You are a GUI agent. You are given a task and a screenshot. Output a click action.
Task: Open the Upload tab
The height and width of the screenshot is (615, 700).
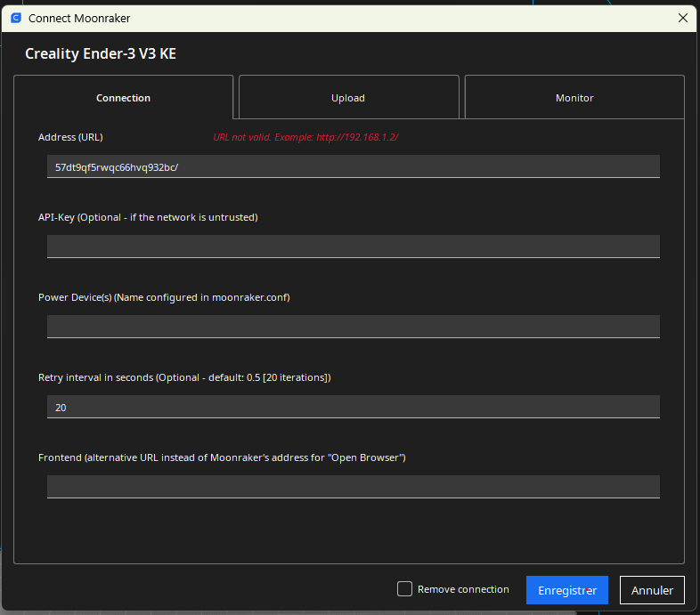348,97
